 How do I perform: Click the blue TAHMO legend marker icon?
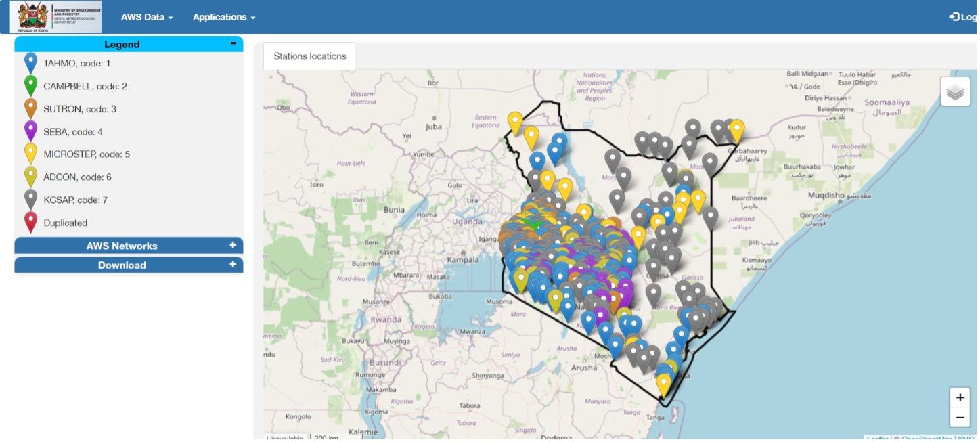click(x=30, y=62)
